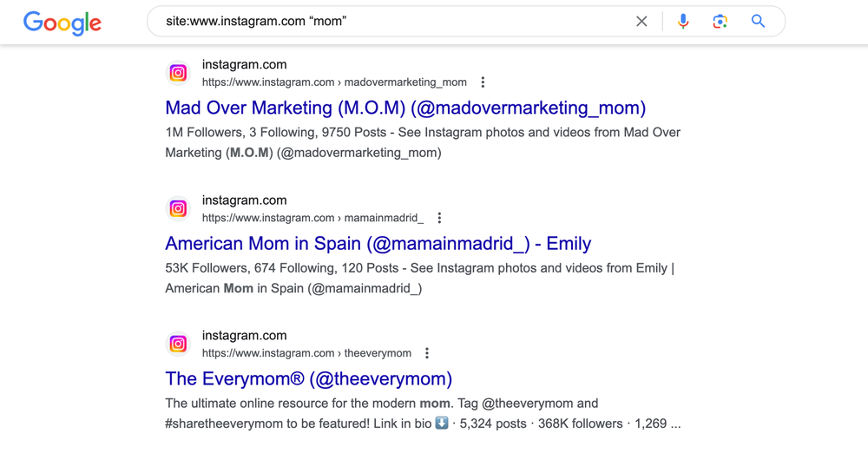The width and height of the screenshot is (868, 453).
Task: Open options menu for mamainmadrid_ result
Action: tap(439, 218)
